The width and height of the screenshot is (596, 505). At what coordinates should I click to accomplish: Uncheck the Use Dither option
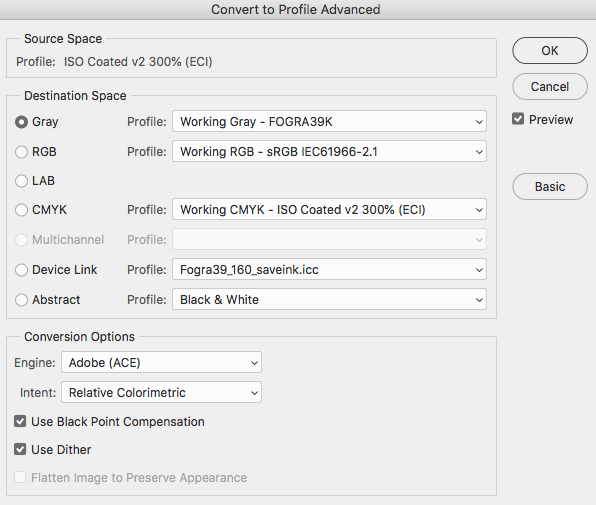tap(20, 450)
